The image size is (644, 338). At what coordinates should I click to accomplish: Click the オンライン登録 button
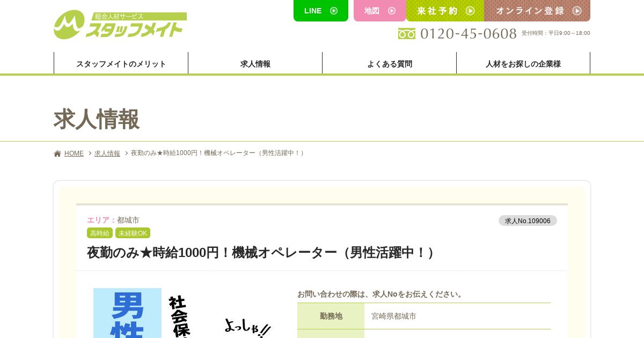(537, 11)
